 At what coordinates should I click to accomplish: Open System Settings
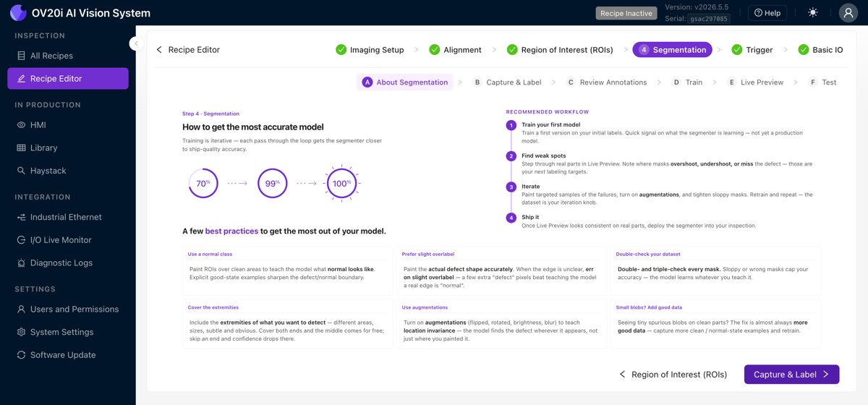click(x=68, y=332)
